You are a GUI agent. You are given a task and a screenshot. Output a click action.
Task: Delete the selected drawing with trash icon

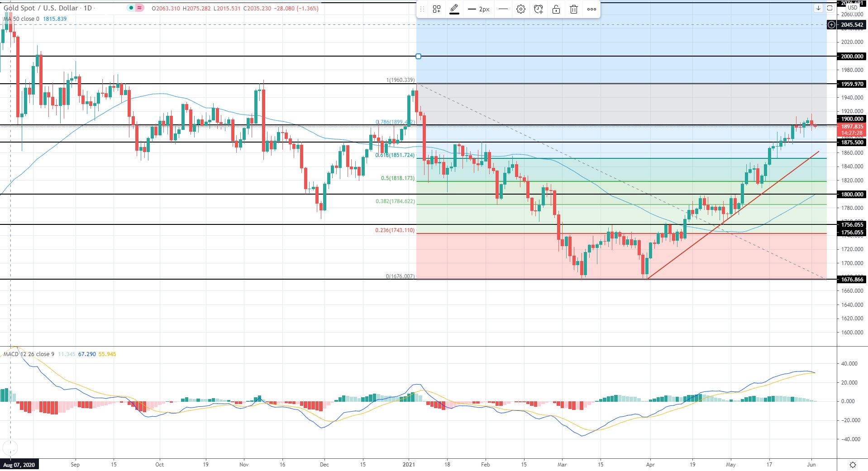(574, 9)
